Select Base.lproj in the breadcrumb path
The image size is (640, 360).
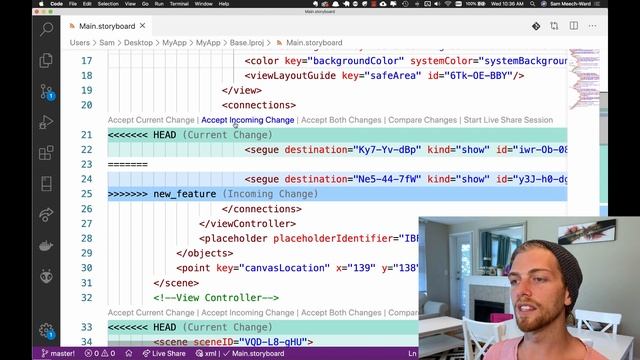click(247, 42)
